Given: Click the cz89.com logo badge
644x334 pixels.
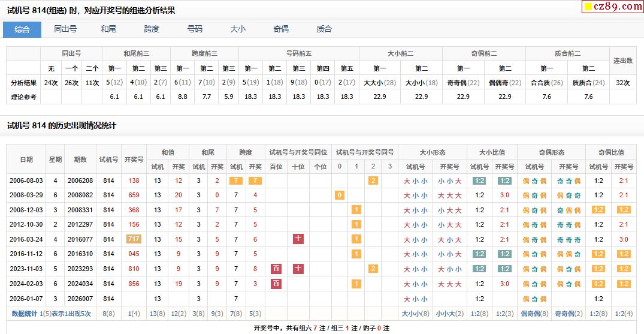Looking at the screenshot, I should [612, 7].
